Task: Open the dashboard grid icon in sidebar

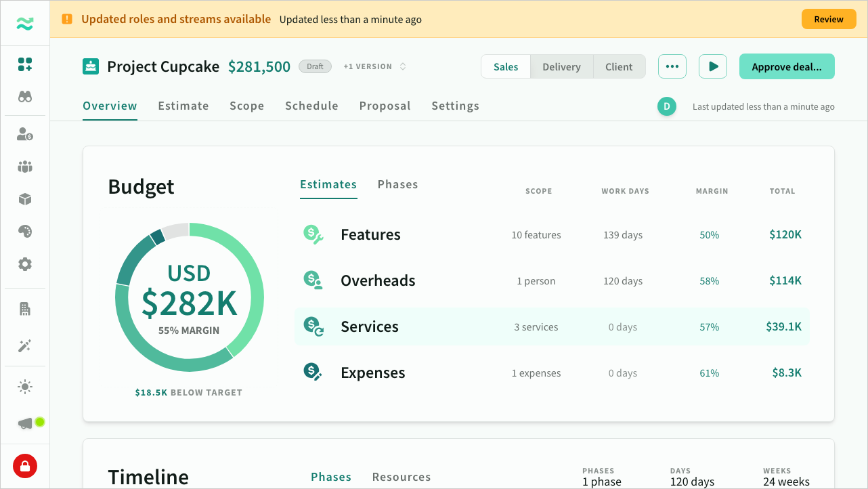Action: pos(25,64)
